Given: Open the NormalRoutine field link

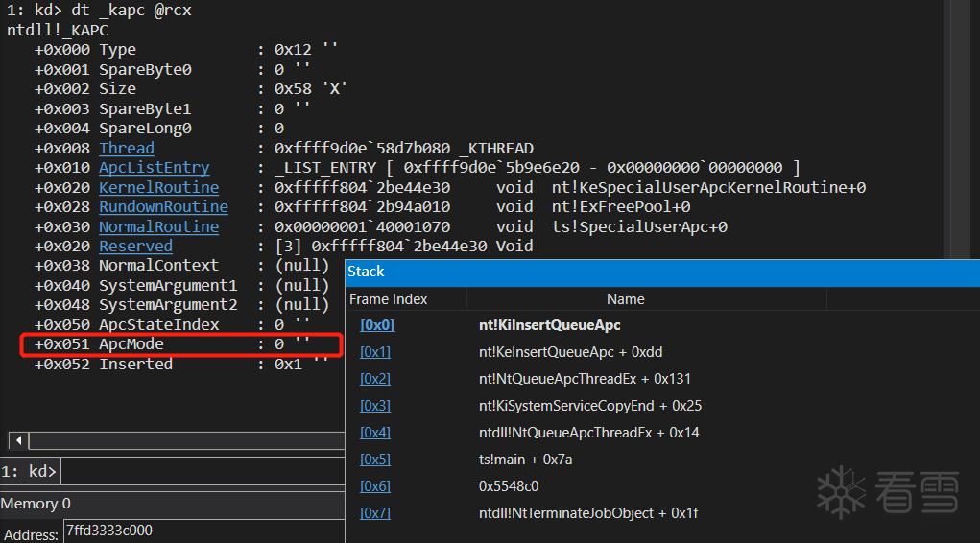Looking at the screenshot, I should pyautogui.click(x=158, y=226).
